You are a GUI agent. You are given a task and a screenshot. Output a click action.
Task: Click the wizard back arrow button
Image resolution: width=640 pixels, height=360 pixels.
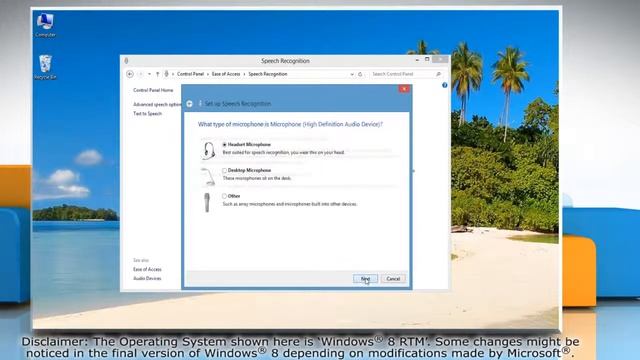(189, 104)
